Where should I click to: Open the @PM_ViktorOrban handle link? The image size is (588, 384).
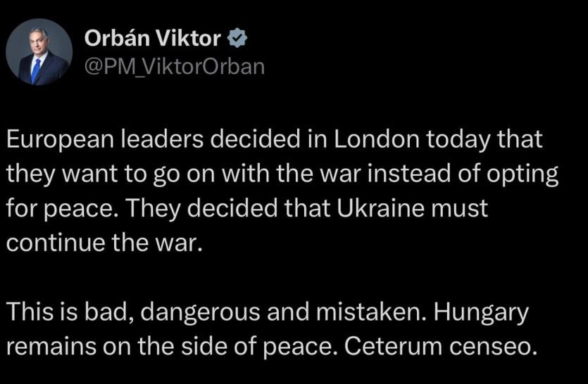pyautogui.click(x=175, y=67)
